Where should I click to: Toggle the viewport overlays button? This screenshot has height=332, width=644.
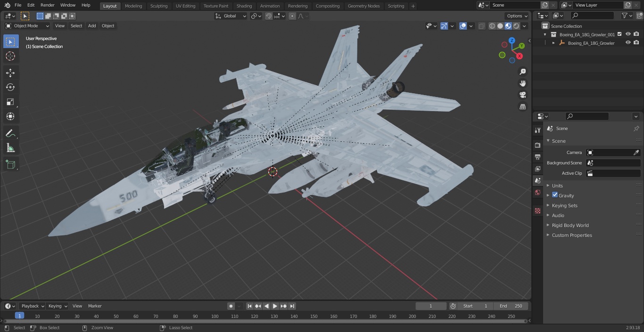click(x=463, y=26)
